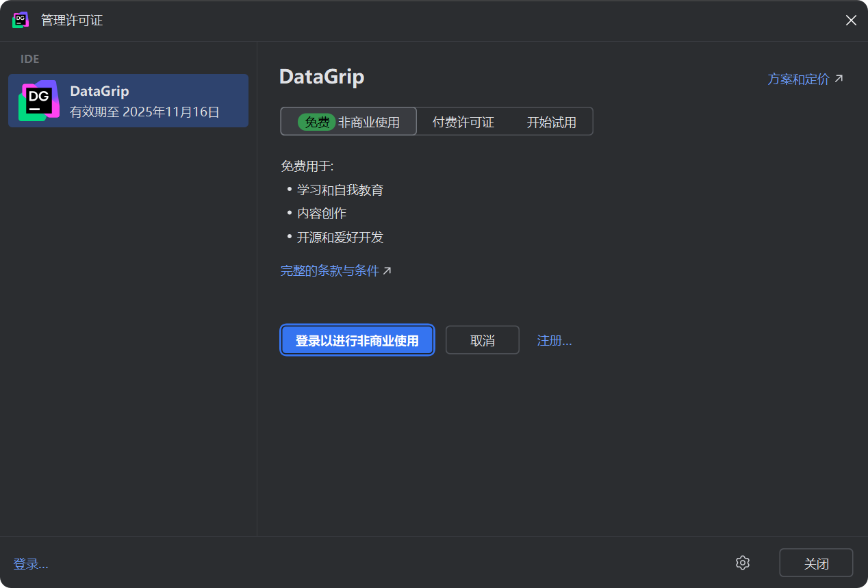Click the IDE section header
The height and width of the screenshot is (588, 868).
(x=30, y=59)
